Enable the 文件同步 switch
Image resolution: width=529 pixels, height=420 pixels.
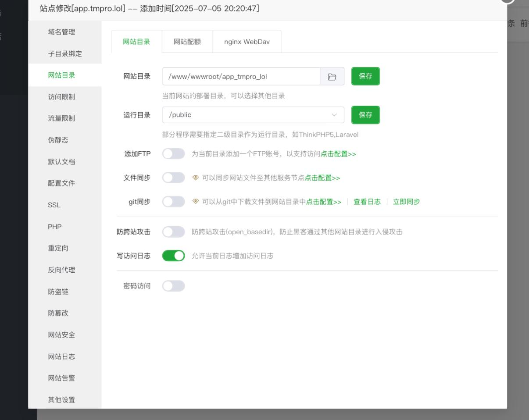174,178
